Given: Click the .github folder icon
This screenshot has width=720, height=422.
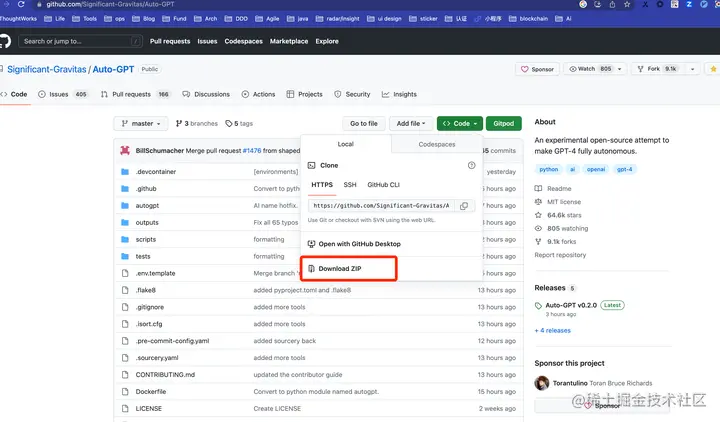Looking at the screenshot, I should coord(125,189).
